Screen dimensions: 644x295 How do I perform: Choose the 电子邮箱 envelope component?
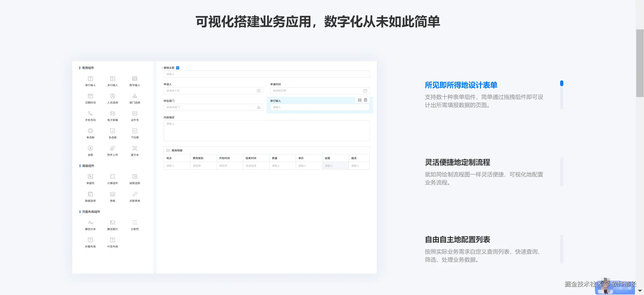(112, 113)
